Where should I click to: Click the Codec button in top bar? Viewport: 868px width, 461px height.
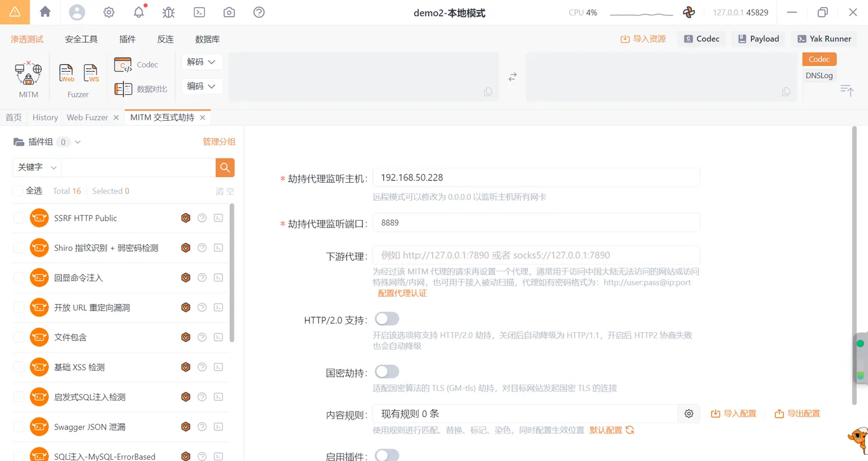pyautogui.click(x=702, y=38)
